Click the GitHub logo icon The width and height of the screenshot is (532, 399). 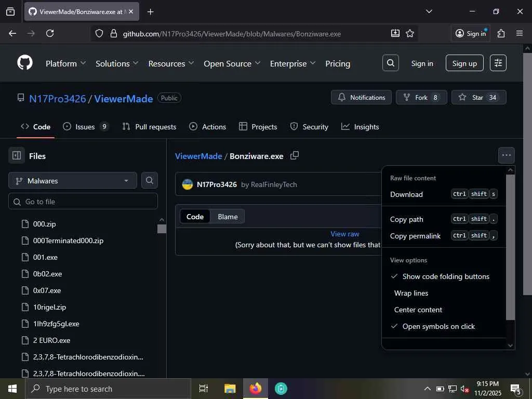point(25,63)
